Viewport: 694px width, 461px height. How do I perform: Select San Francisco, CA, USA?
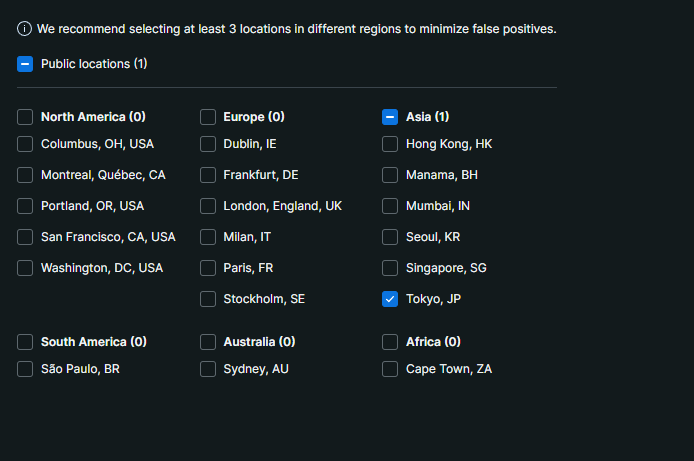[25, 237]
